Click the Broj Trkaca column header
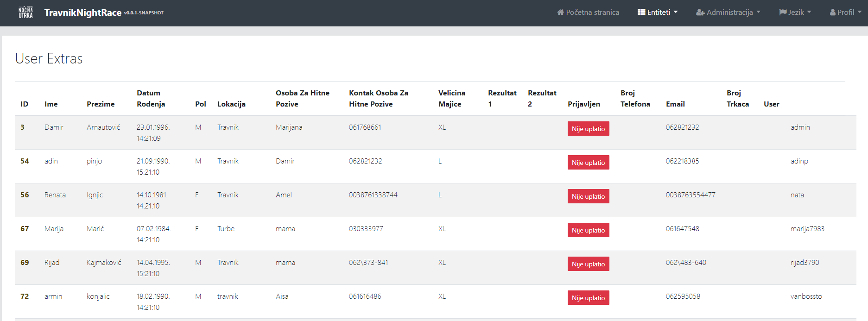868x321 pixels. tap(738, 99)
